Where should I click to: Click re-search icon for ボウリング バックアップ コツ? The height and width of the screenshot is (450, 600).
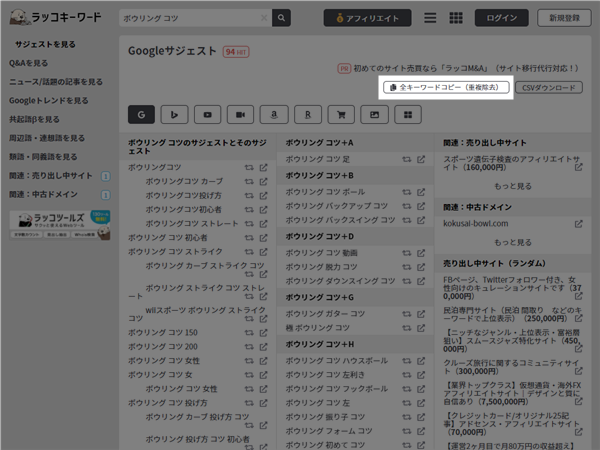[x=407, y=206]
